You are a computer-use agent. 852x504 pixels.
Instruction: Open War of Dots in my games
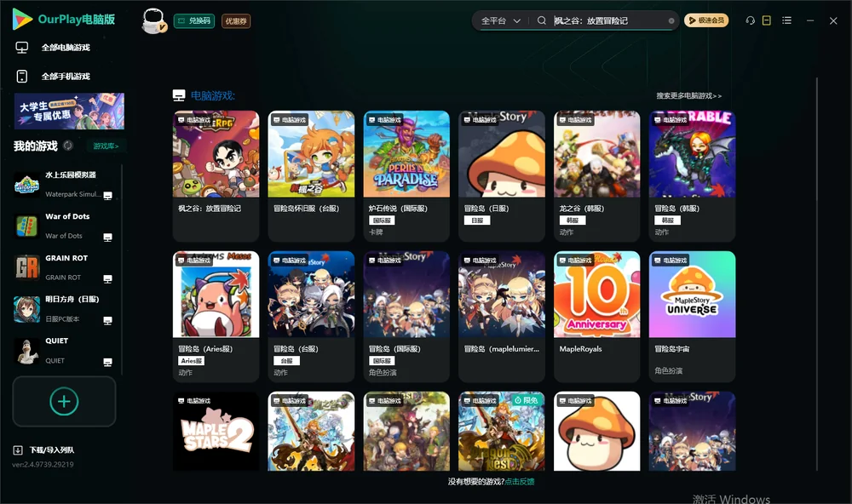tap(66, 226)
